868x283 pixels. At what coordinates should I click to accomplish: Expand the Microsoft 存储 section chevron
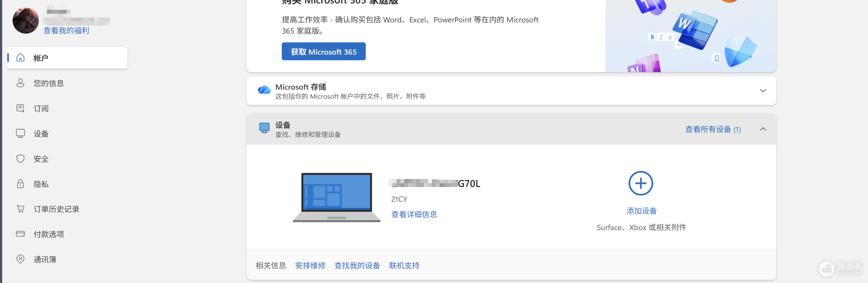click(763, 91)
